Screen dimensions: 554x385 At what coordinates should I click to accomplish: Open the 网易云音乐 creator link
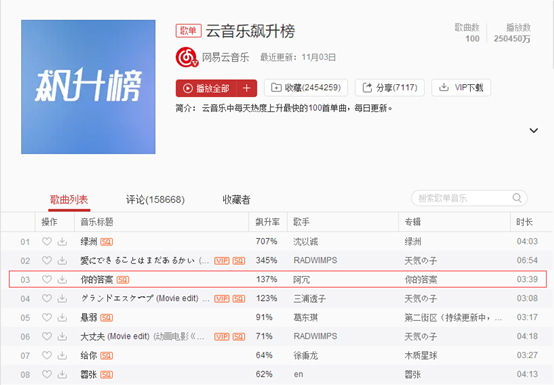tap(225, 57)
